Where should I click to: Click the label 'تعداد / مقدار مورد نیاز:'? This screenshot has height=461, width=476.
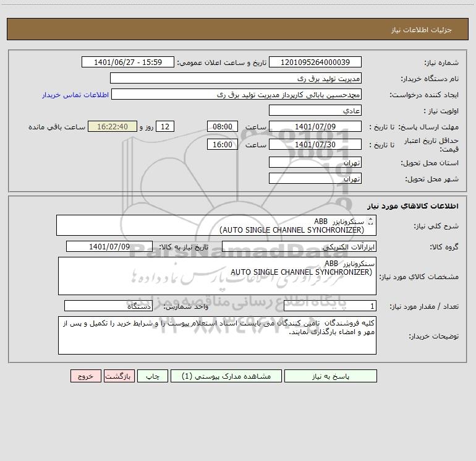coord(424,306)
